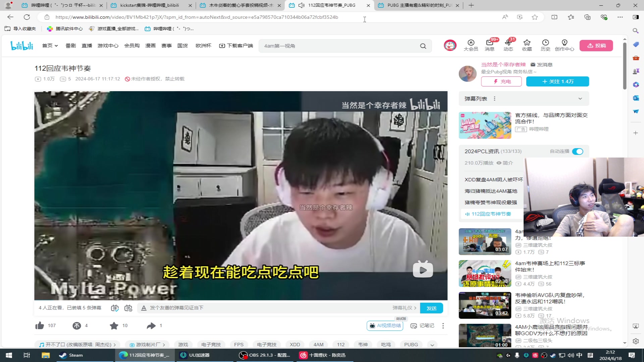Click the browser address bar URL

point(197,17)
